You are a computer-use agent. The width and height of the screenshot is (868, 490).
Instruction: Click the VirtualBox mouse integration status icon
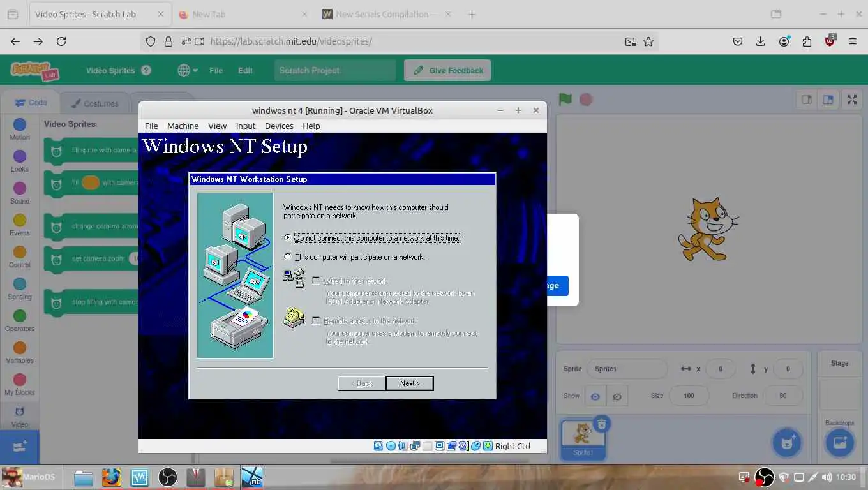coord(475,446)
